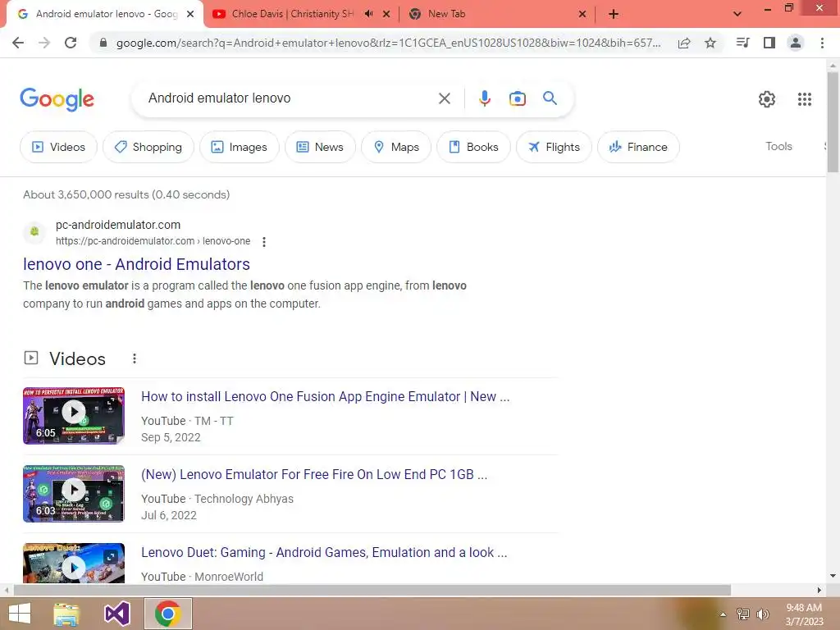Screen dimensions: 840x630
Task: Open the pc-androidemulator.com site favicon
Action: tap(34, 232)
